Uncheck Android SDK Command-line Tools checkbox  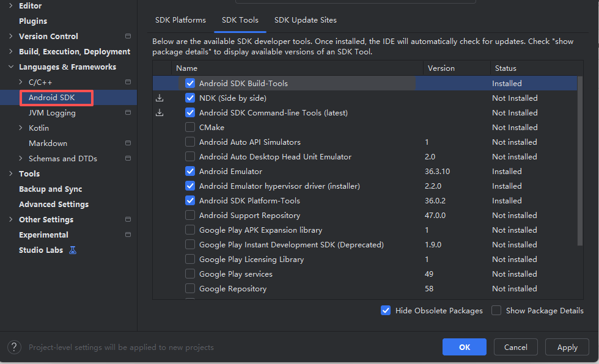190,112
